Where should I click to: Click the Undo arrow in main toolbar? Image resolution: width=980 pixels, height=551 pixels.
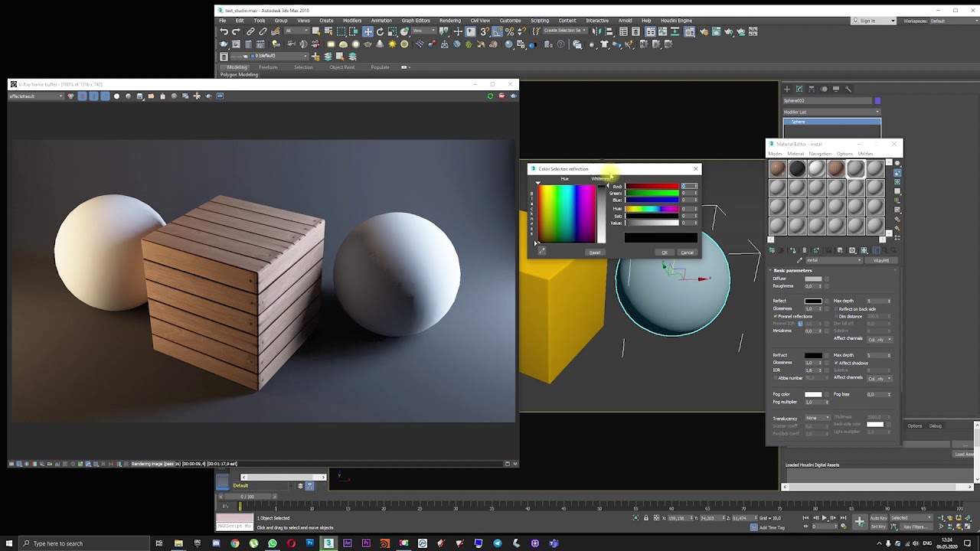(x=224, y=31)
